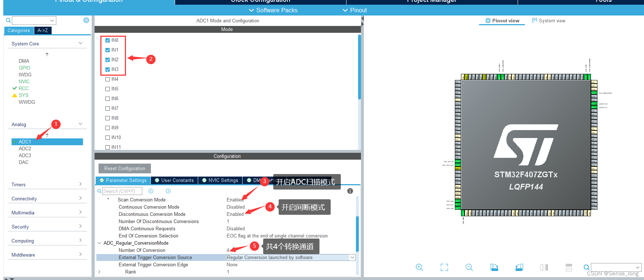This screenshot has height=280, width=644.
Task: Open the category search combo box
Action: click(34, 21)
